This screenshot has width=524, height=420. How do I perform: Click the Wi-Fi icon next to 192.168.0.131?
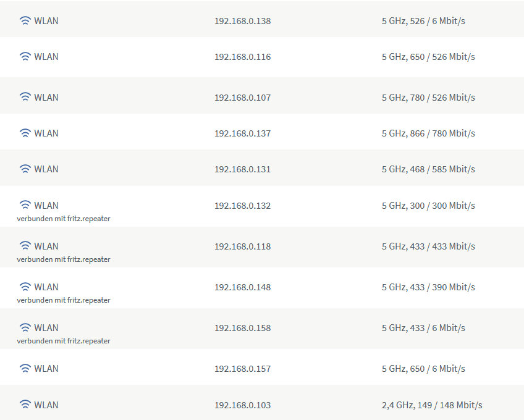click(25, 169)
